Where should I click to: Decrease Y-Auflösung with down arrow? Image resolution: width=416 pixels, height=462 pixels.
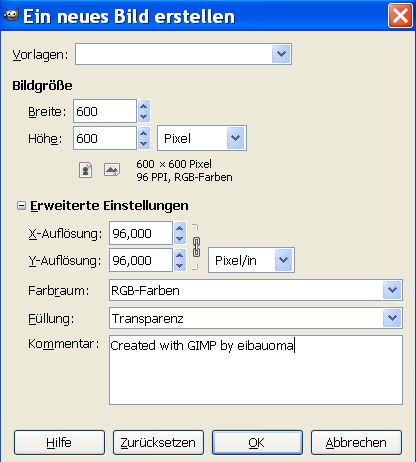point(180,265)
